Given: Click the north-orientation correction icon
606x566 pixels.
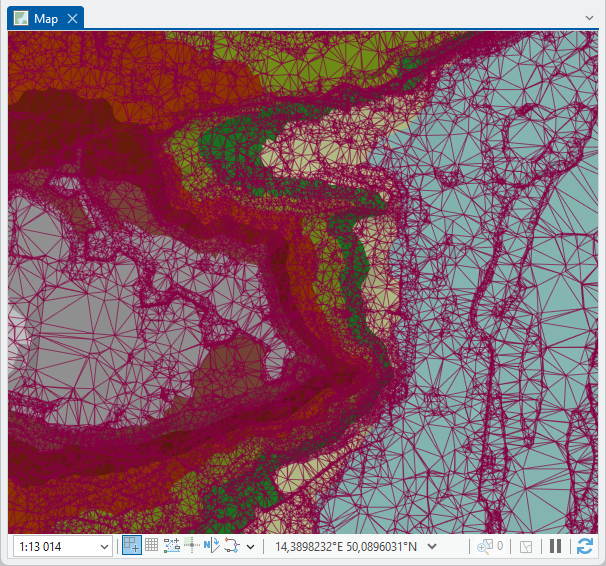Looking at the screenshot, I should click(211, 545).
